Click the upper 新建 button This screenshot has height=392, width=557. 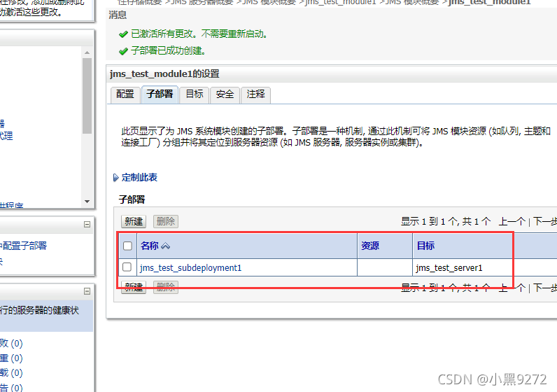134,221
